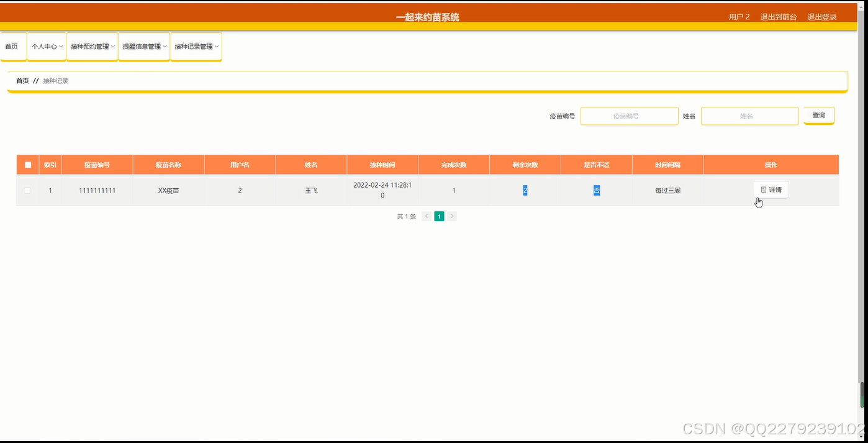
Task: Click the next page arrow in pagination
Action: (452, 216)
